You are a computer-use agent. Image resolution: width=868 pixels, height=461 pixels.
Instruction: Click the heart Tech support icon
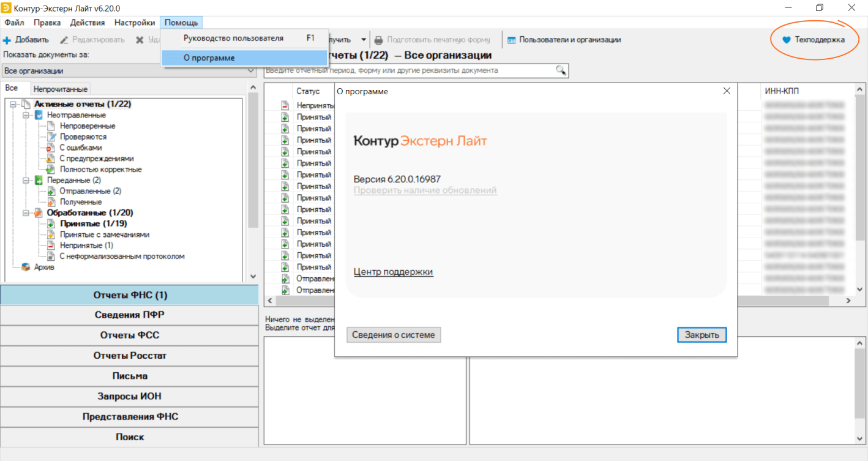click(x=787, y=40)
